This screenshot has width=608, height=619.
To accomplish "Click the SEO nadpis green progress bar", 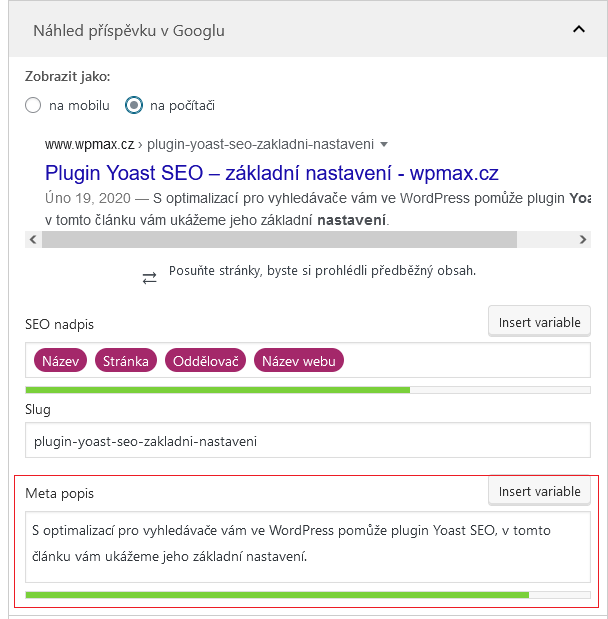I will tap(217, 389).
